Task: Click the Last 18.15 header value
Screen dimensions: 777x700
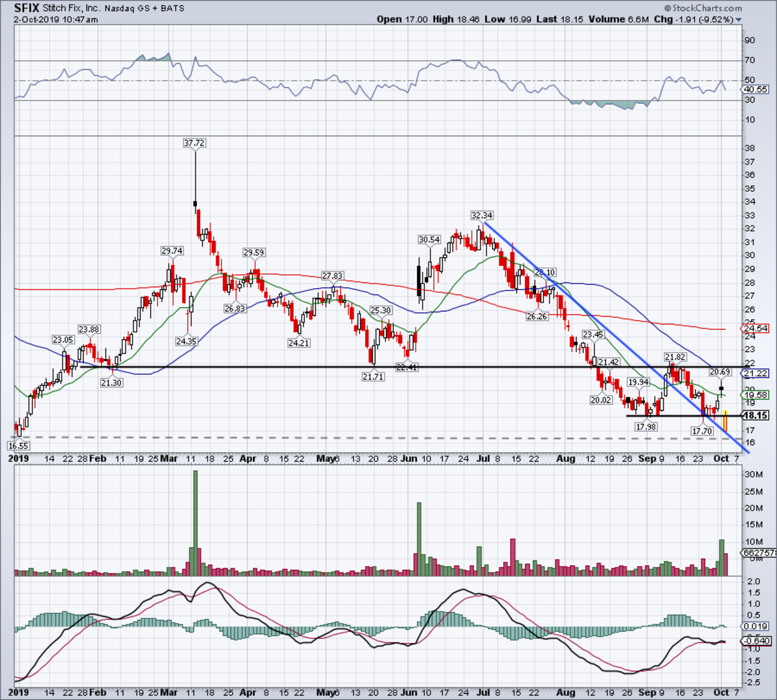Action: [x=560, y=19]
